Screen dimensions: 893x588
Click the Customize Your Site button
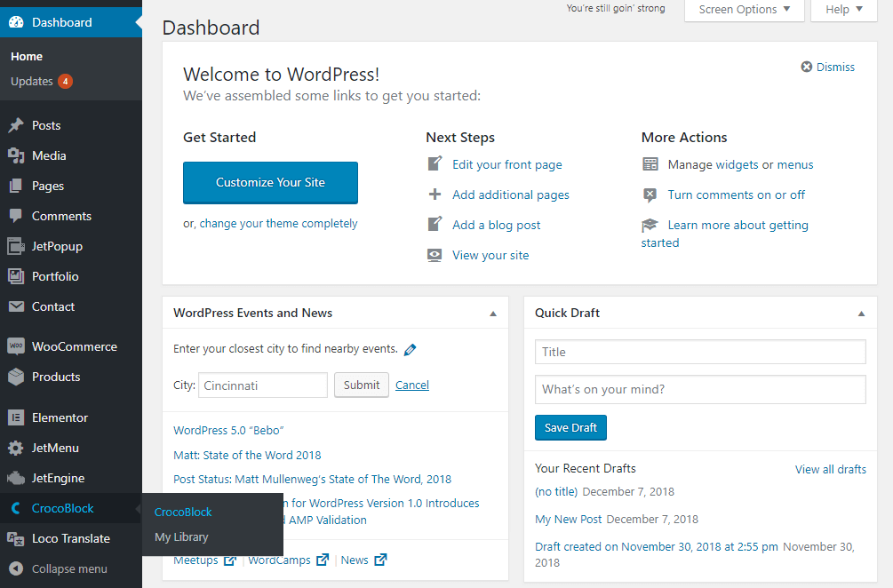[x=270, y=182]
